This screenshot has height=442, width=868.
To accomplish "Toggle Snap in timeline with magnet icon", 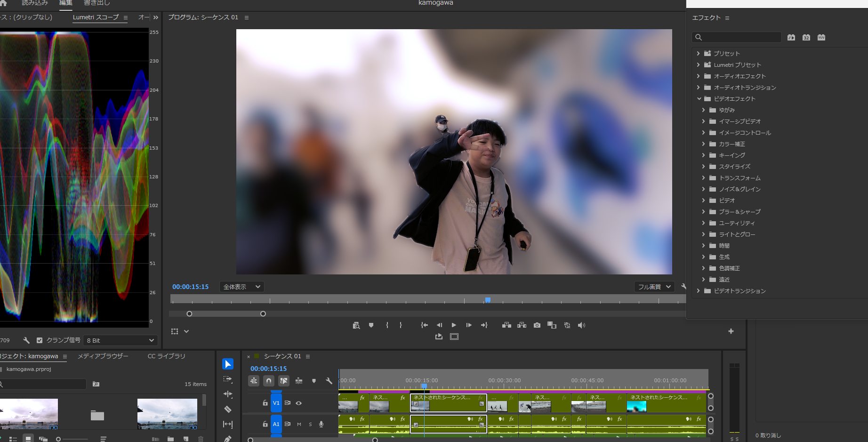I will click(269, 381).
